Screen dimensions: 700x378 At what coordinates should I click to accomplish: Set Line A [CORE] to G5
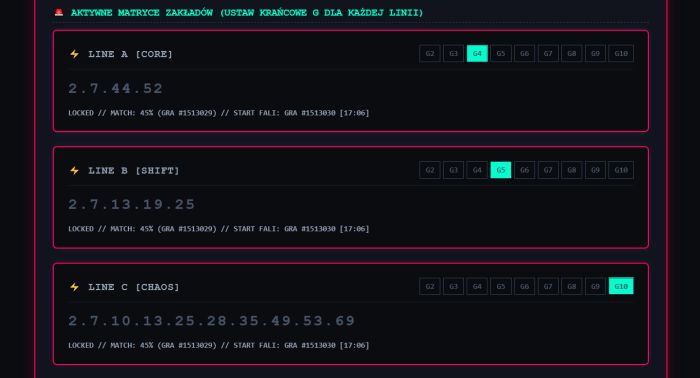coord(501,54)
